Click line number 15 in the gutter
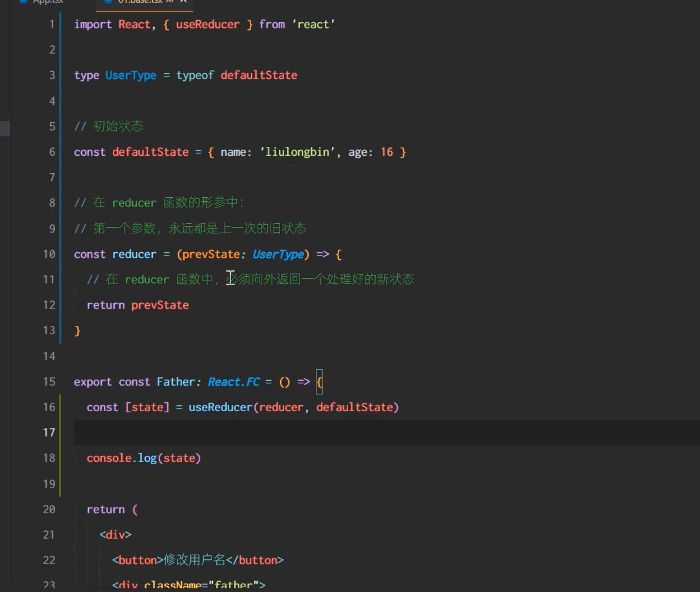700x592 pixels. [49, 382]
